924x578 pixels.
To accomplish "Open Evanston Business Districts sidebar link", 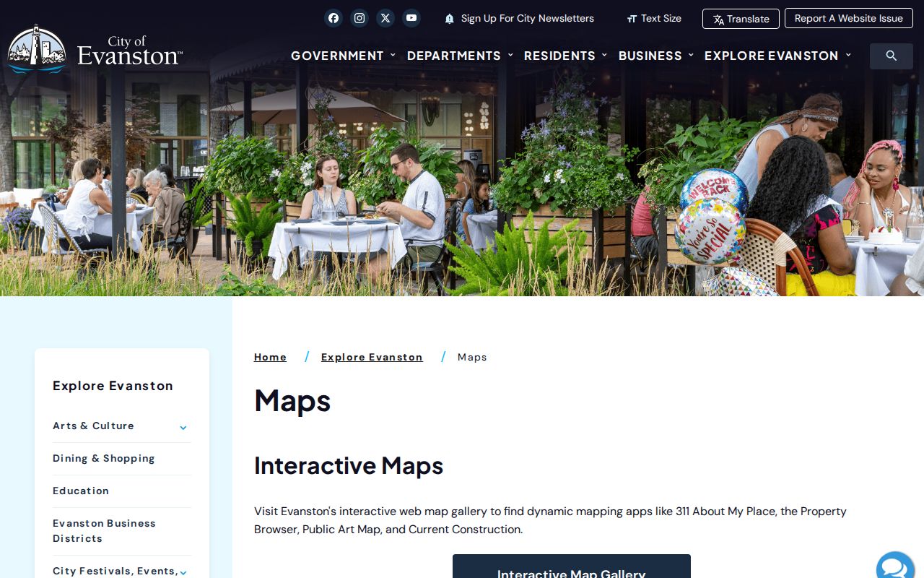I will coord(104,530).
